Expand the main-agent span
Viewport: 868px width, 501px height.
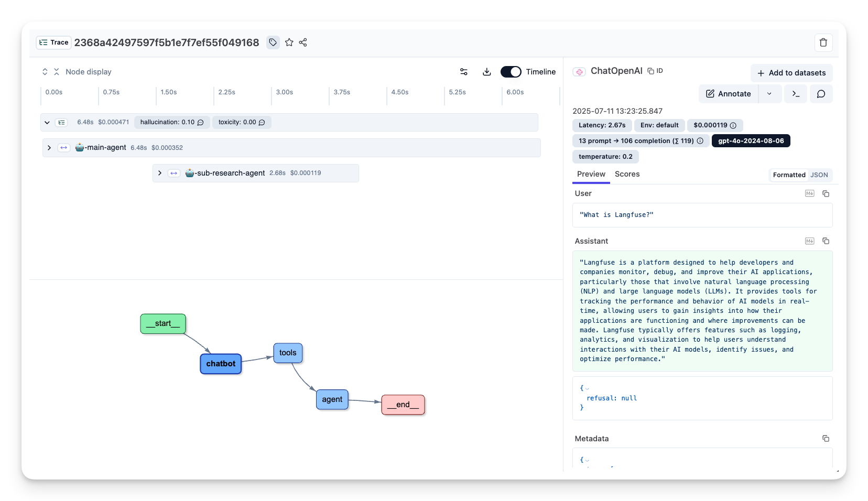click(x=49, y=148)
